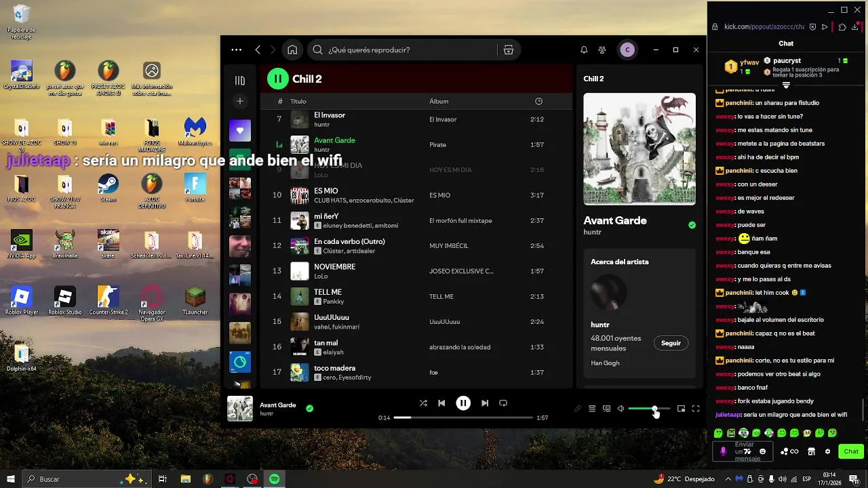Go forward in Spotify navigation
This screenshot has width=868, height=488.
[x=273, y=49]
